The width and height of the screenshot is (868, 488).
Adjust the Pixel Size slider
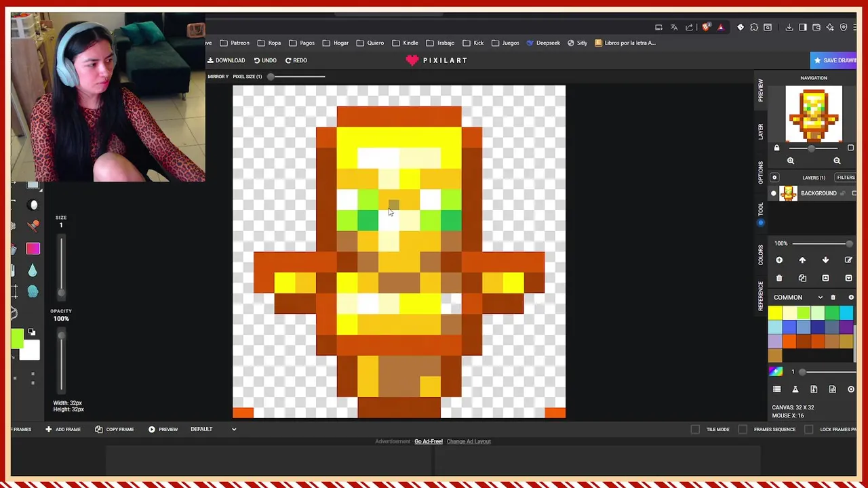pos(296,77)
